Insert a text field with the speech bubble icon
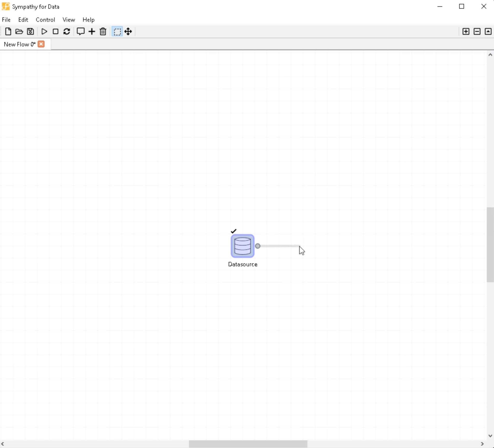The width and height of the screenshot is (494, 448). [x=81, y=32]
